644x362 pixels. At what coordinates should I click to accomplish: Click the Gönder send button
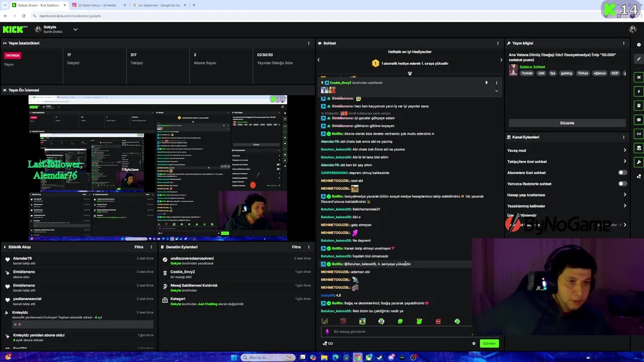coord(489,343)
